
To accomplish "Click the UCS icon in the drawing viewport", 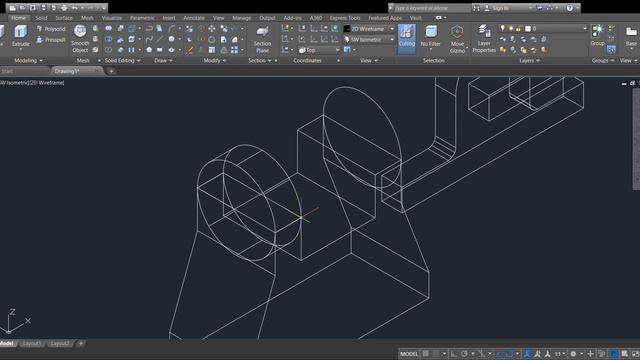I will point(16,322).
